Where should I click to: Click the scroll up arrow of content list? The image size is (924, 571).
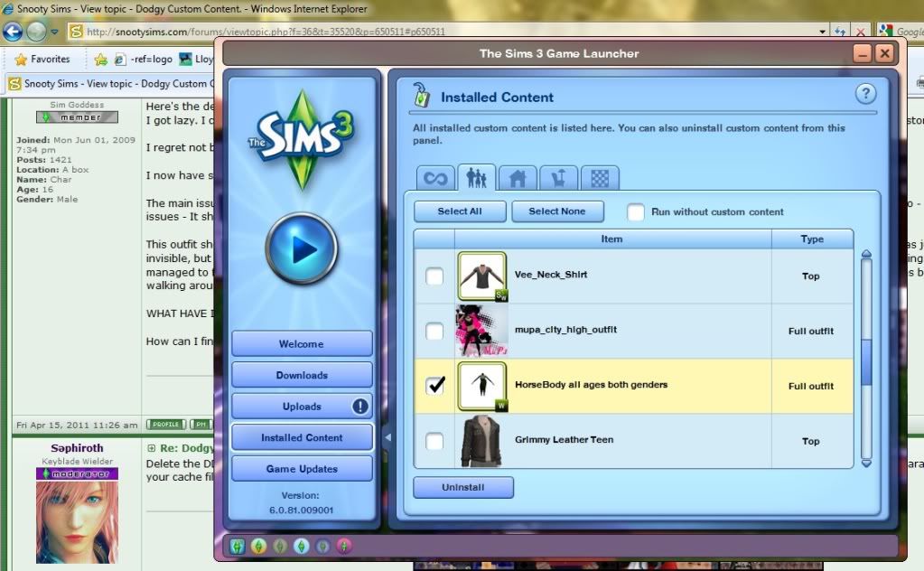866,254
